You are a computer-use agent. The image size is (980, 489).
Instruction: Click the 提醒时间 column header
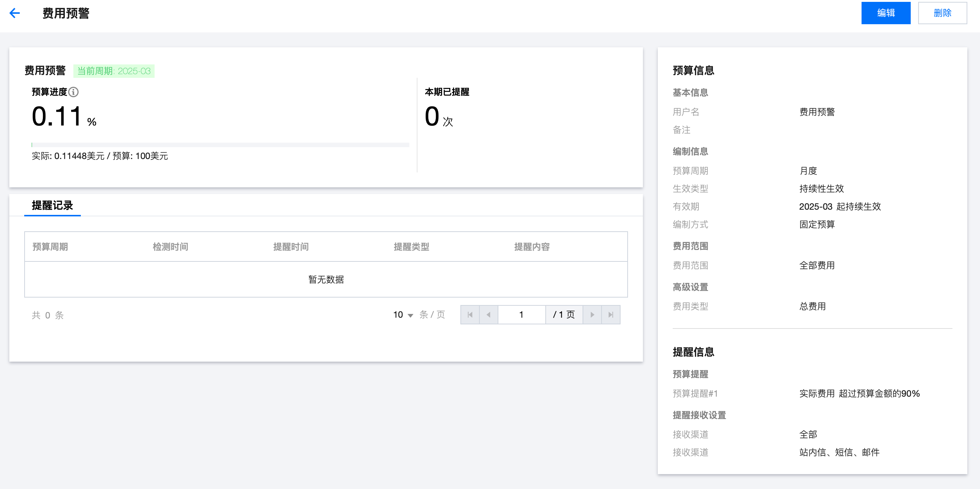point(291,247)
